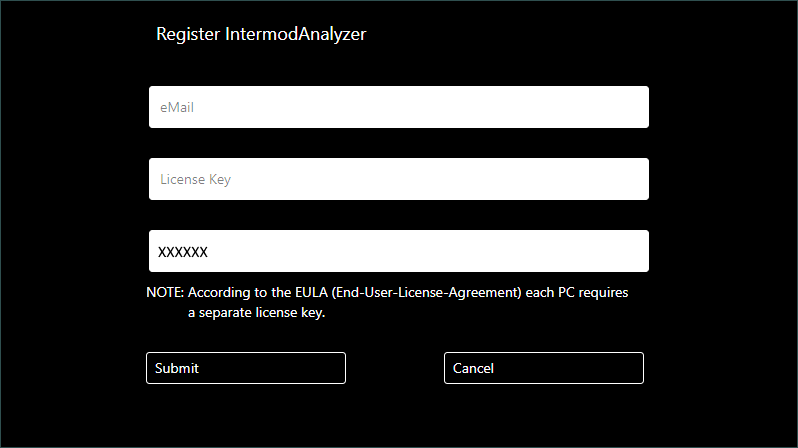The width and height of the screenshot is (798, 448).
Task: Click on the License Key placeholder text
Action: (196, 180)
